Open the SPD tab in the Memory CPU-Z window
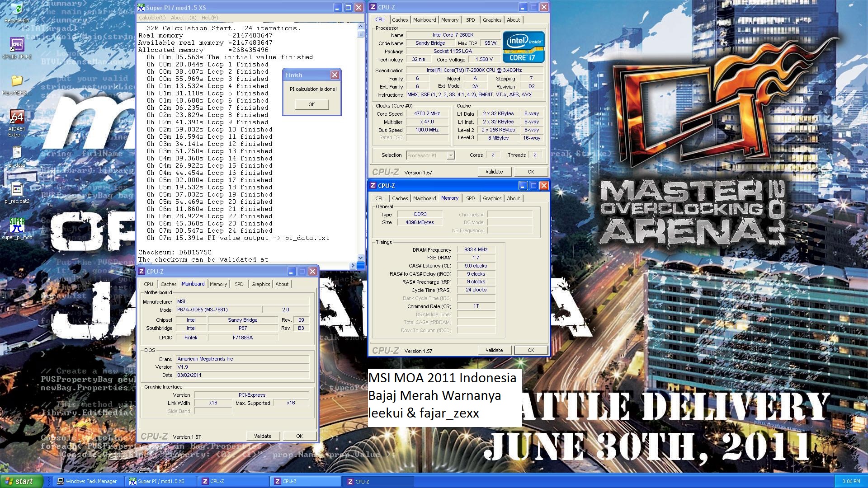The height and width of the screenshot is (488, 868). point(470,198)
